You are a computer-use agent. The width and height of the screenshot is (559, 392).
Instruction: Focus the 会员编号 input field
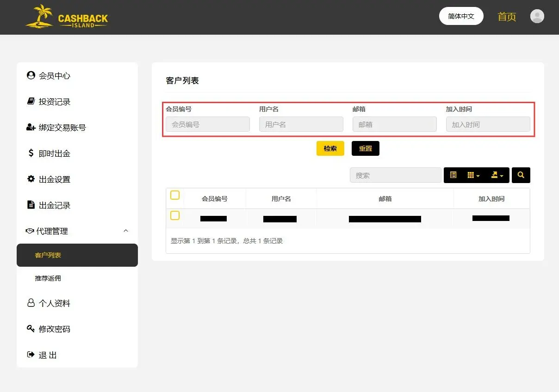click(x=208, y=124)
